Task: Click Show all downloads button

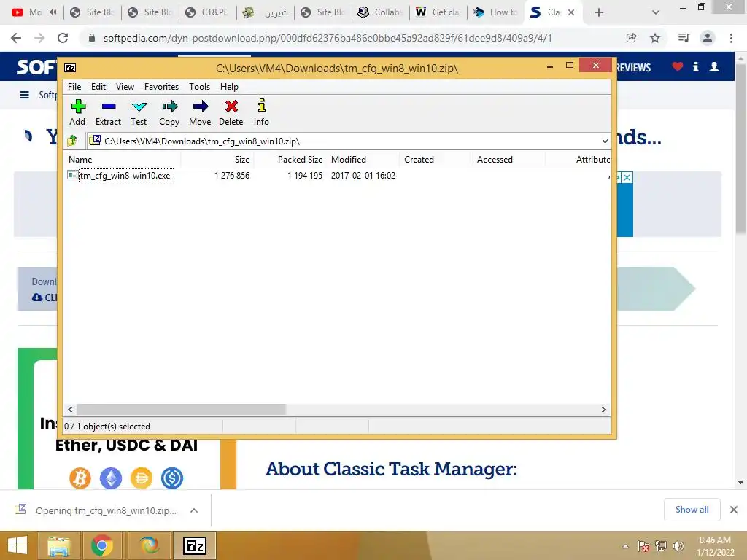Action: tap(692, 510)
